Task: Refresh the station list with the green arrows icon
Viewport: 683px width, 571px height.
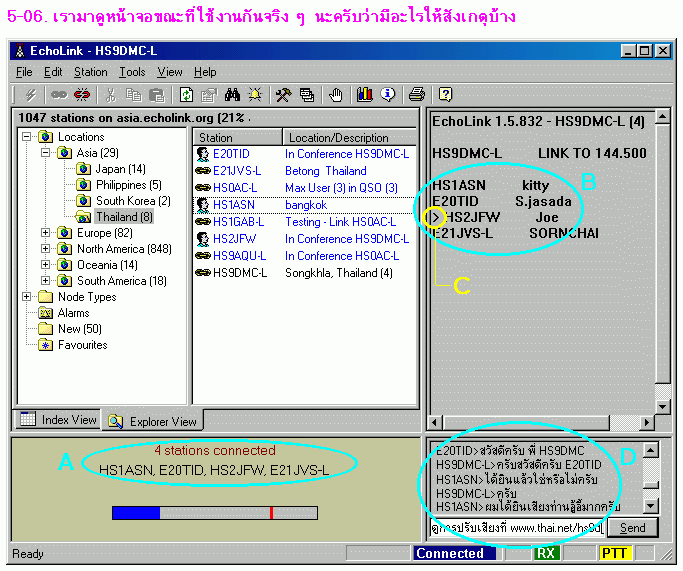Action: tap(186, 95)
